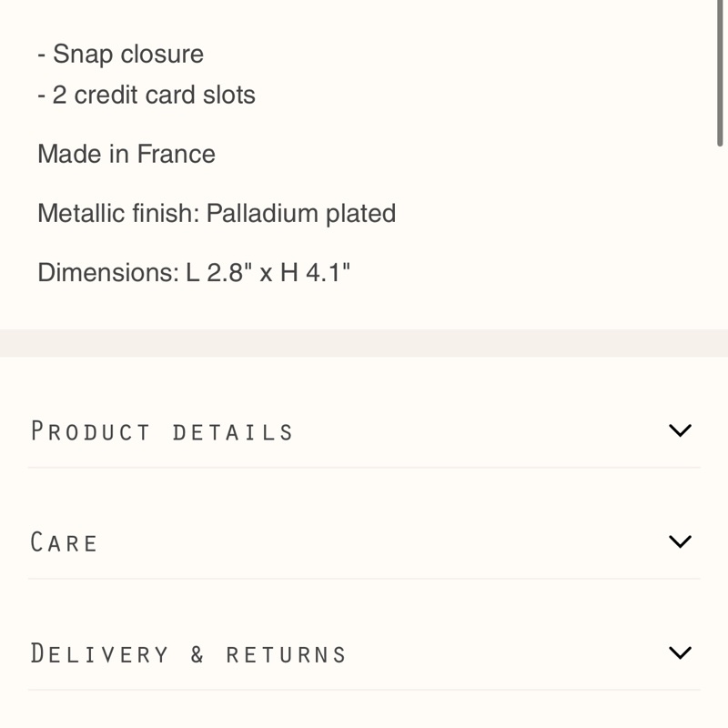Screen dimensions: 728x728
Task: Select the "2 credit card slots" line
Action: 153,95
